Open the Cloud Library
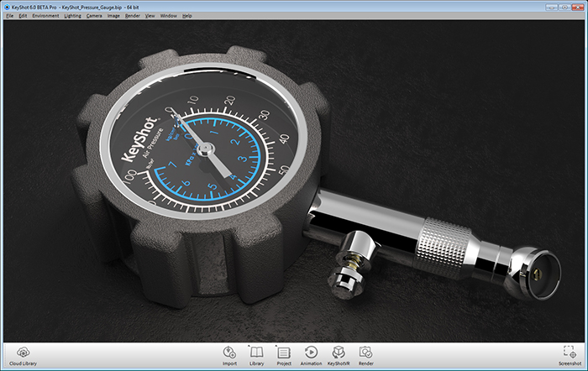 pyautogui.click(x=24, y=354)
